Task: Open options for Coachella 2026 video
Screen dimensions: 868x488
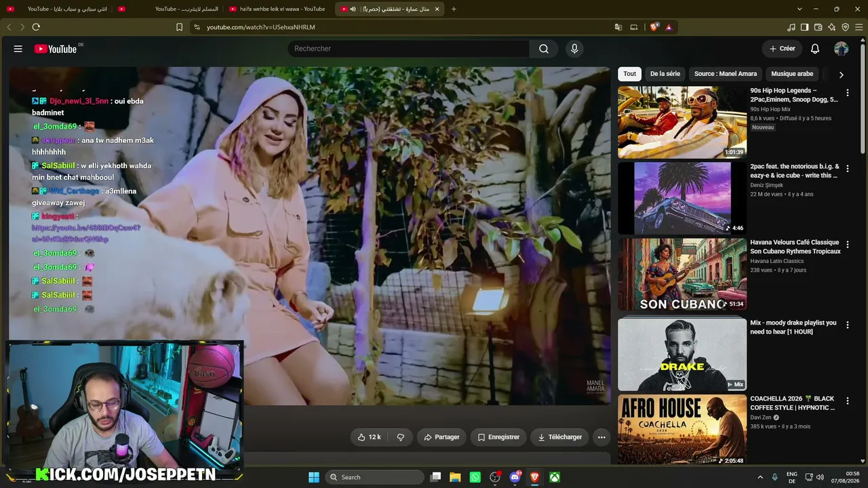Action: 847,401
